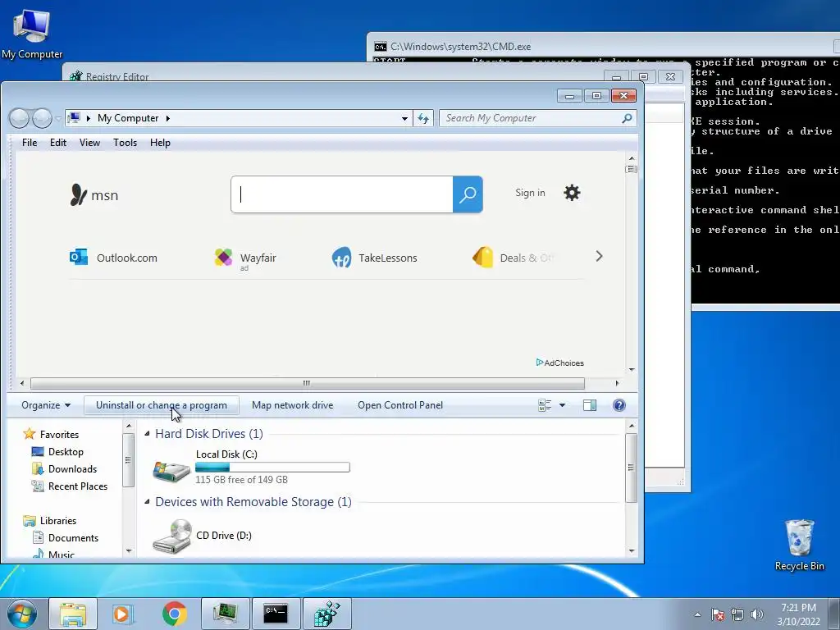This screenshot has width=840, height=630.
Task: Click the search magnifier in Explorer
Action: click(x=627, y=118)
